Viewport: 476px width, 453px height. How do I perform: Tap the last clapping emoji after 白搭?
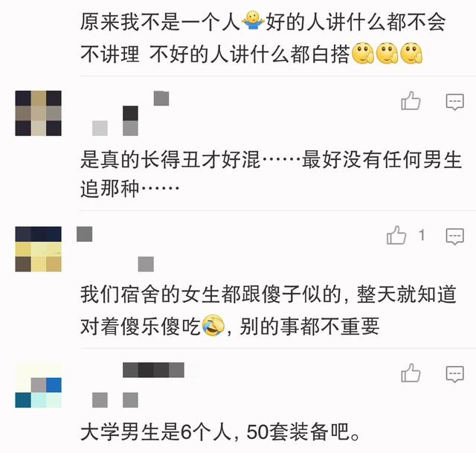pyautogui.click(x=411, y=53)
